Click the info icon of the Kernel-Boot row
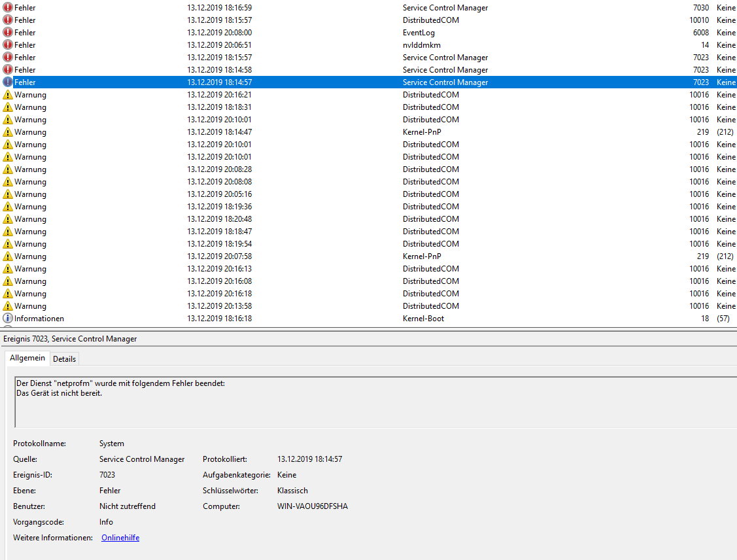This screenshot has width=737, height=560. (x=8, y=319)
